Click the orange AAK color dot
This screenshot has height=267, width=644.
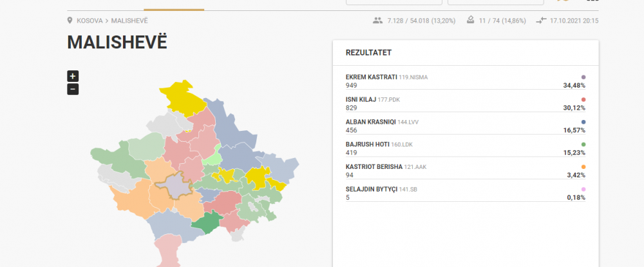(583, 167)
